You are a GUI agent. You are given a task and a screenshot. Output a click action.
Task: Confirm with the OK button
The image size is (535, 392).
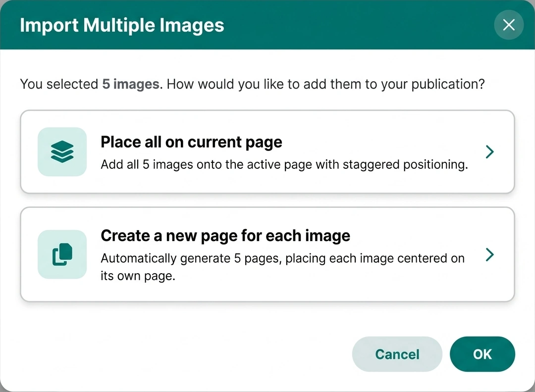(x=482, y=354)
